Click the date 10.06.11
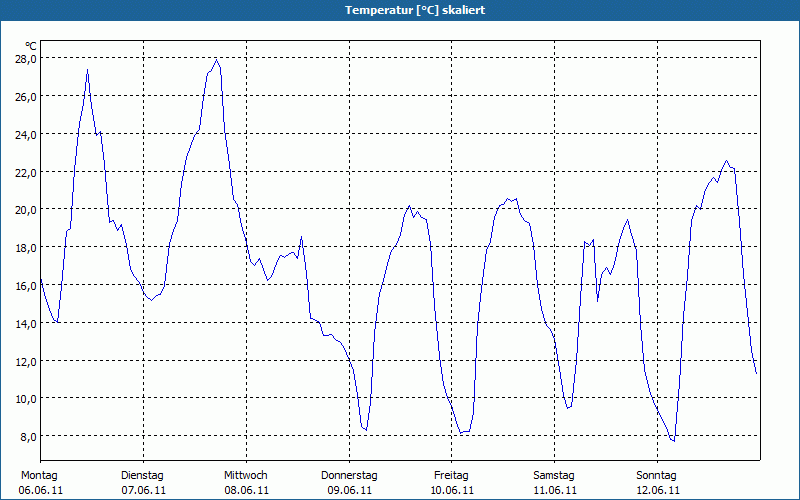This screenshot has width=800, height=500. (x=452, y=490)
